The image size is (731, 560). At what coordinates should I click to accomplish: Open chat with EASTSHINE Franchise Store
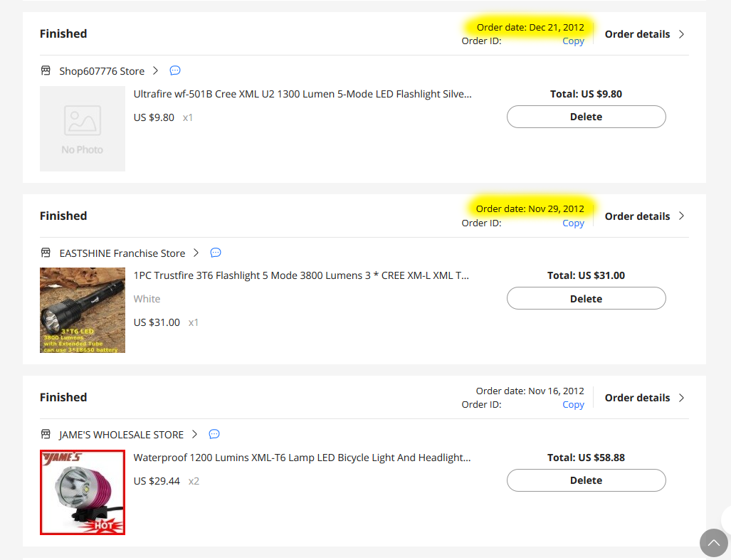[x=216, y=253]
